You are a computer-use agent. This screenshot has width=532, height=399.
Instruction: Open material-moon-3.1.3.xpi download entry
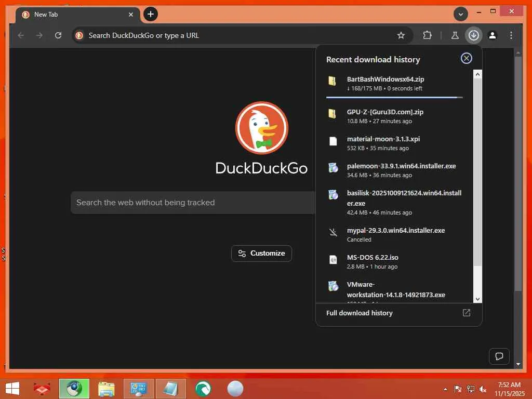click(x=394, y=143)
